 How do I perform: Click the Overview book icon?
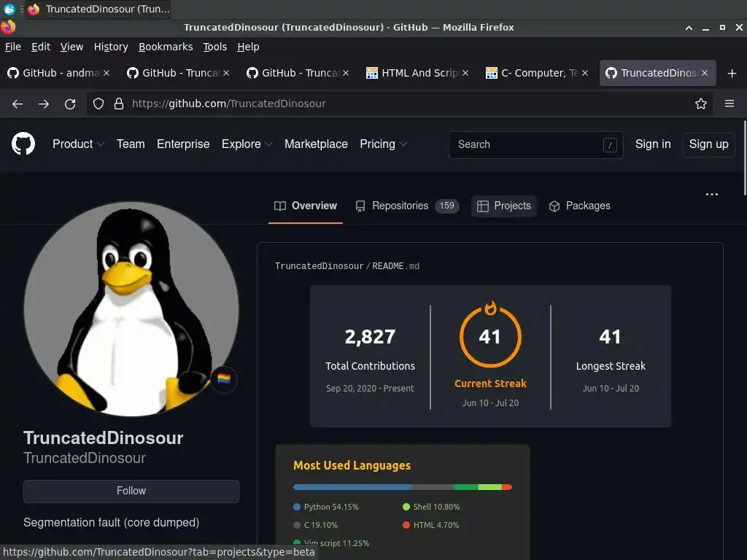280,206
